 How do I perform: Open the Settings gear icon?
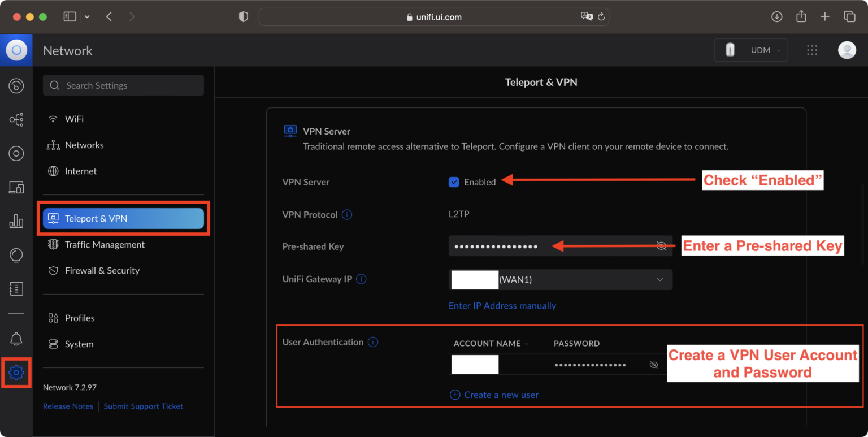point(16,373)
